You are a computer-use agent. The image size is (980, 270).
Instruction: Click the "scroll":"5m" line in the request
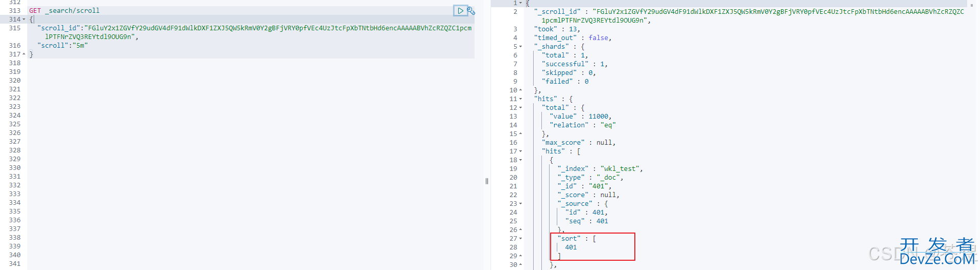63,46
